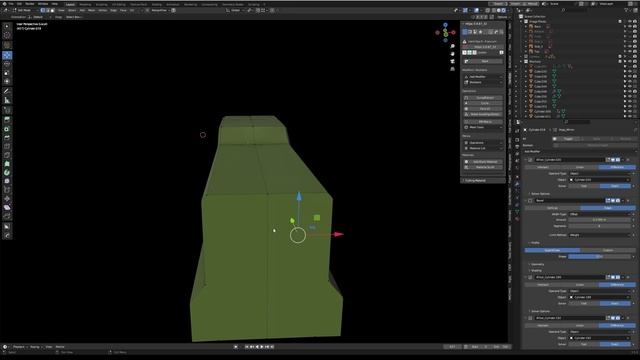
Task: Select the Select Box tool in toolbar
Action: point(7,26)
